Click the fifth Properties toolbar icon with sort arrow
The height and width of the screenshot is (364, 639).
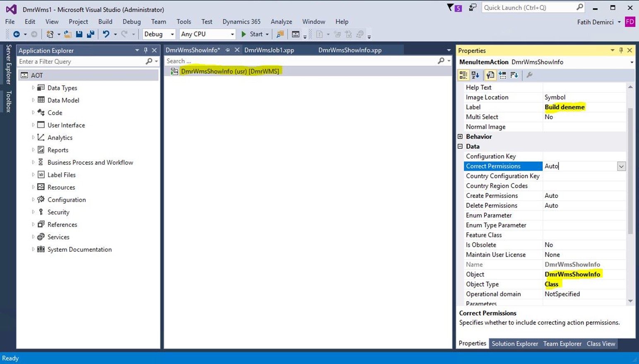[514, 75]
